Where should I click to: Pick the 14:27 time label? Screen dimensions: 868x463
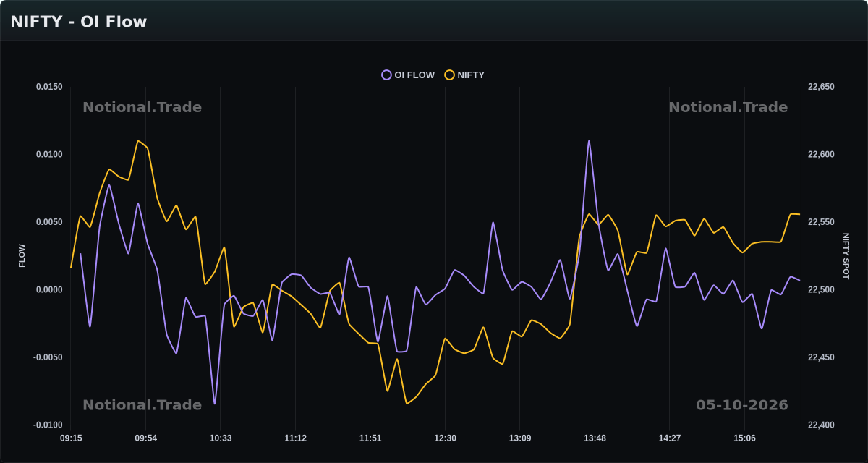point(670,438)
